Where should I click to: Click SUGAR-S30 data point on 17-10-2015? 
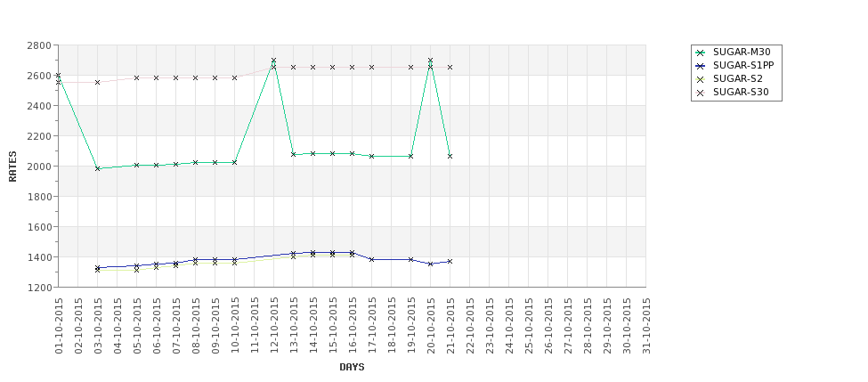coord(371,67)
